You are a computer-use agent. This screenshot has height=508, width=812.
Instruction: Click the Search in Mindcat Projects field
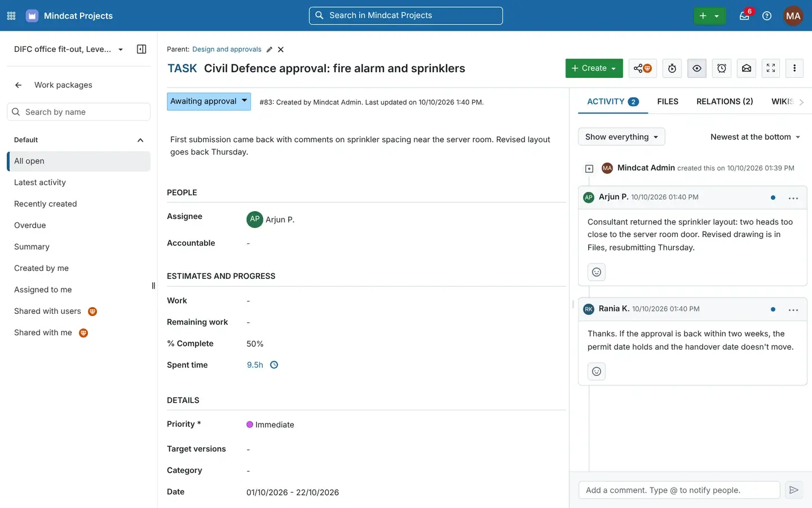tap(406, 16)
